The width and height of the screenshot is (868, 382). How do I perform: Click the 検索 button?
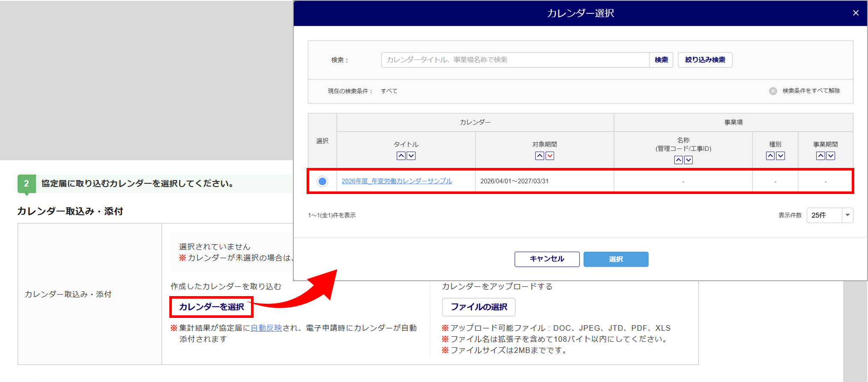(x=661, y=60)
